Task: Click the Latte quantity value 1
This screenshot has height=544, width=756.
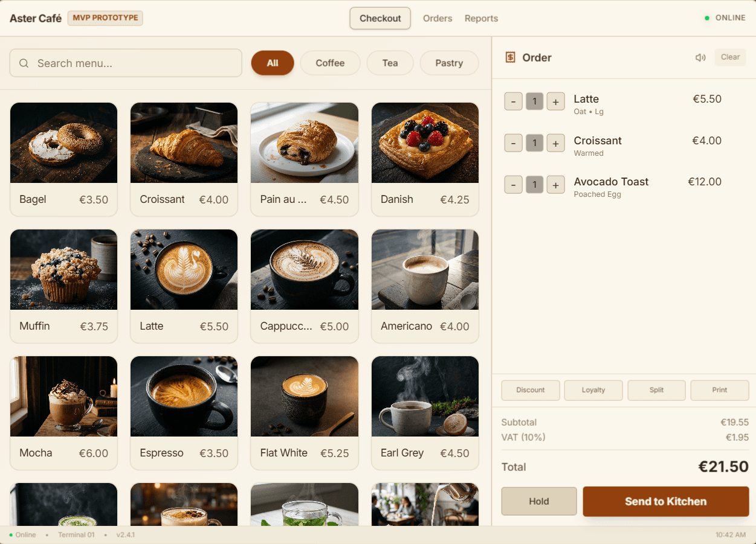Action: click(534, 101)
